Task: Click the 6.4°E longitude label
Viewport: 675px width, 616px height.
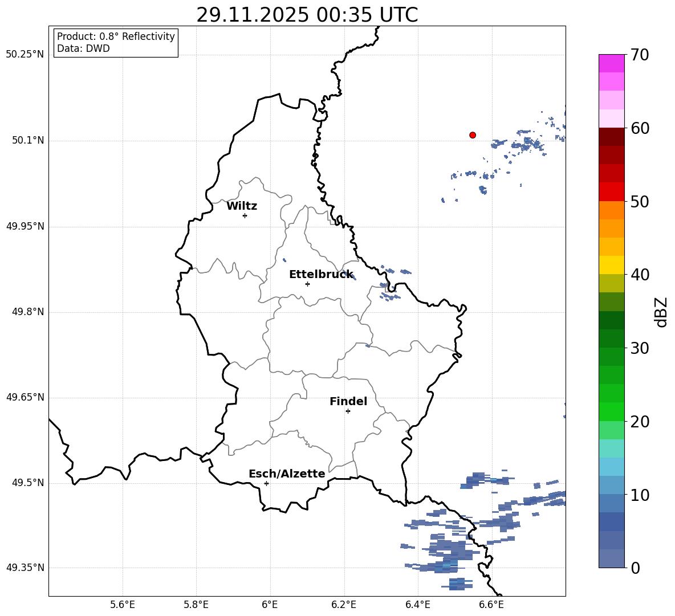Action: pos(417,605)
